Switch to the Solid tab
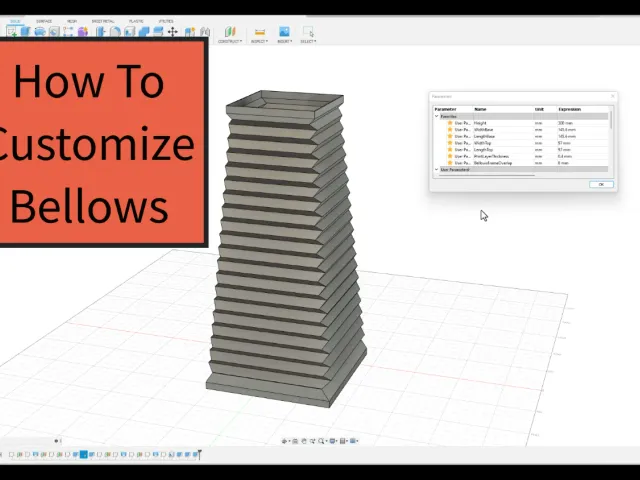The height and width of the screenshot is (480, 640). coord(15,21)
